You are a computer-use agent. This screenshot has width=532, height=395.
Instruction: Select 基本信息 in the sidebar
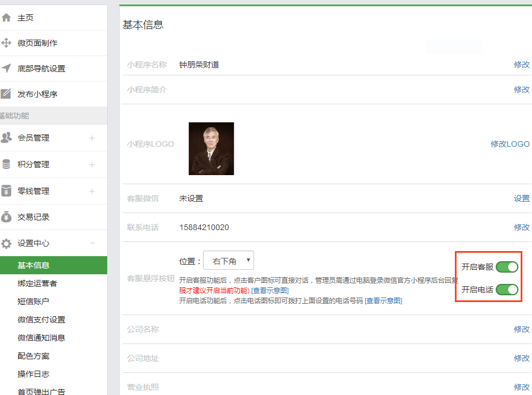(x=33, y=265)
